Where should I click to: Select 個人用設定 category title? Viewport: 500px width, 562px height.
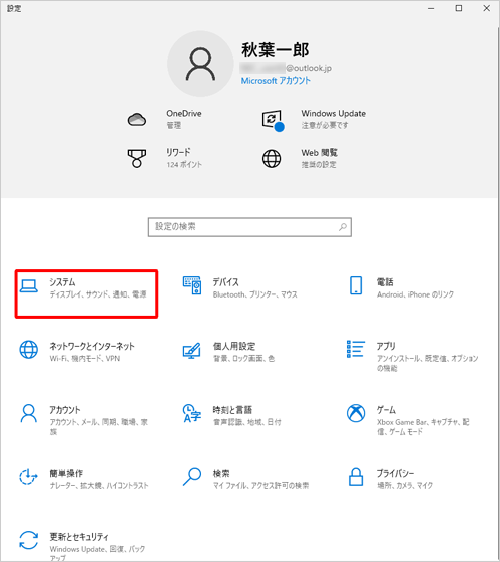(x=234, y=346)
